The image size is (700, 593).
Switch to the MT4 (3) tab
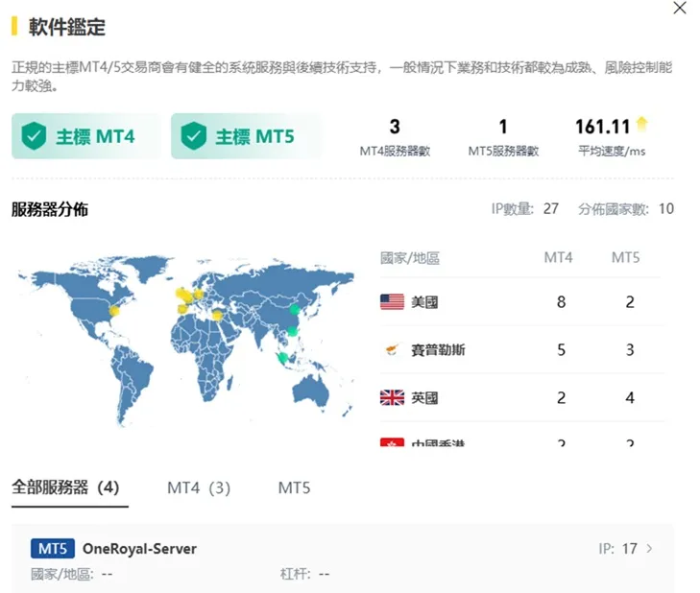199,487
